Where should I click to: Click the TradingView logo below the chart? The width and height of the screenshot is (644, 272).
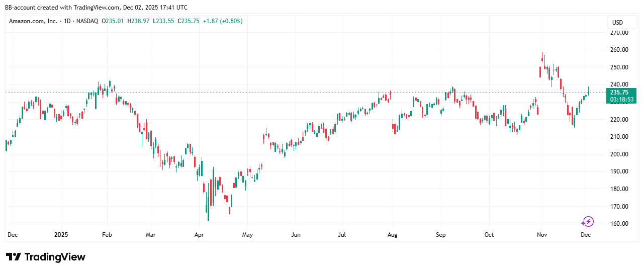[x=46, y=257]
